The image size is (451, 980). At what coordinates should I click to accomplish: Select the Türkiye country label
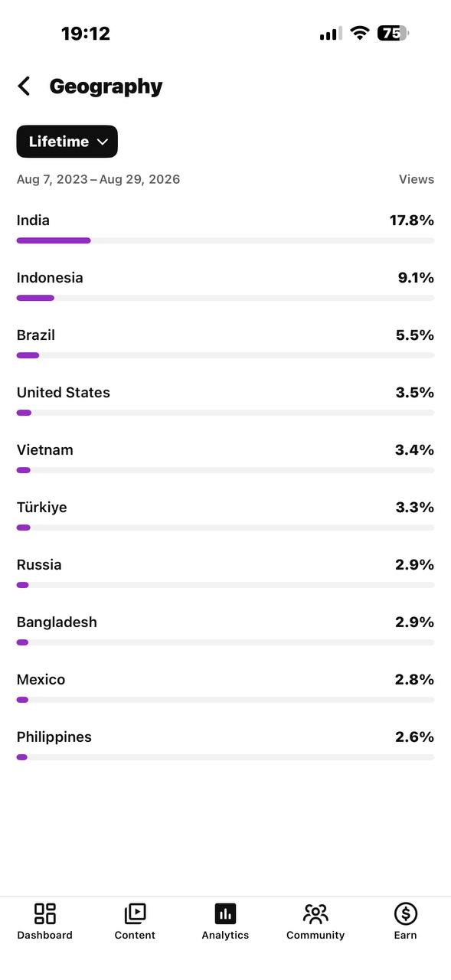[x=41, y=508]
